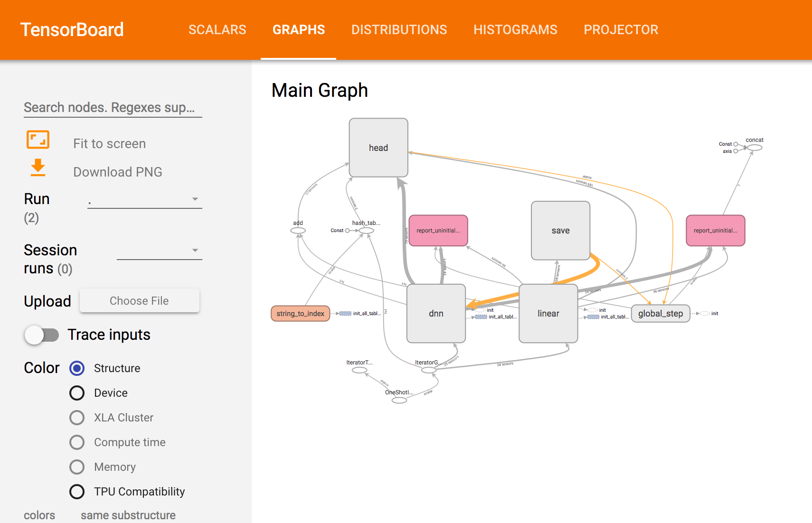Open the Run dropdown

click(145, 199)
